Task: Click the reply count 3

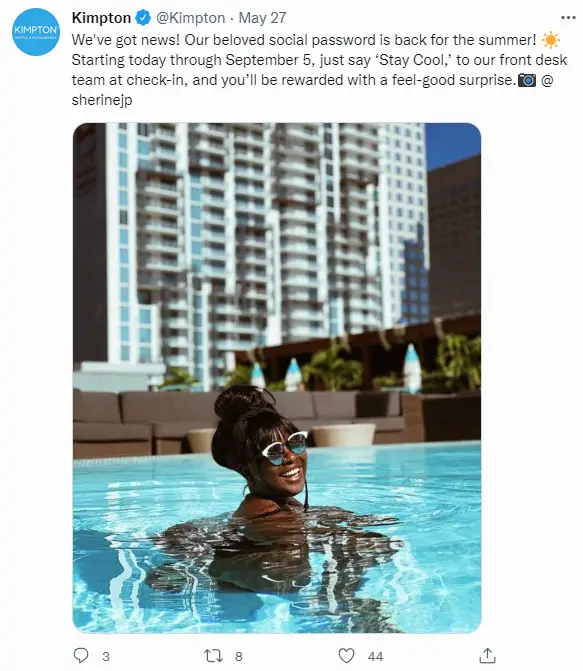Action: point(106,656)
